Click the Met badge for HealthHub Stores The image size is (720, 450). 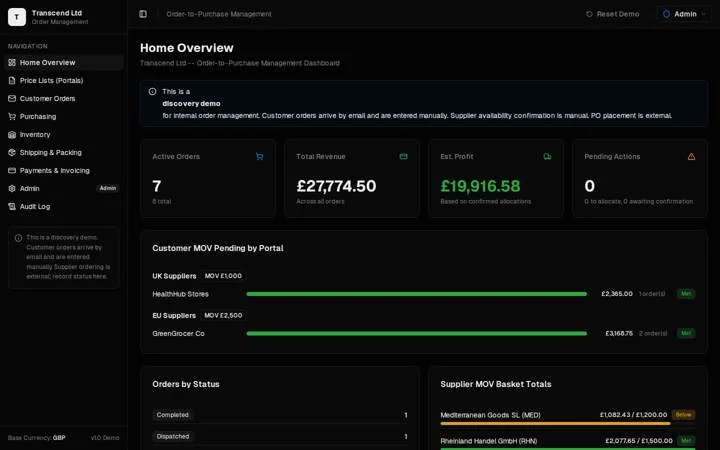686,293
